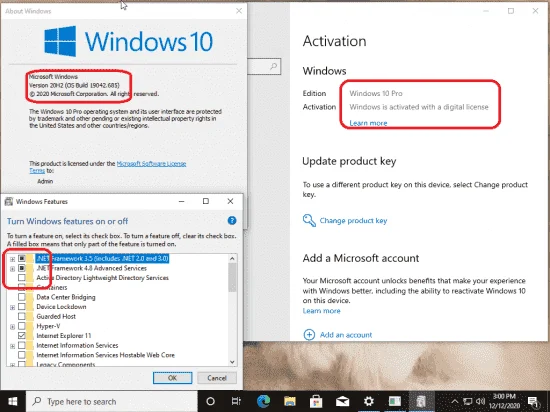Screen dimensions: 550x412
Task: Expand .NET Framework 3.5 tree node
Action: 12,259
